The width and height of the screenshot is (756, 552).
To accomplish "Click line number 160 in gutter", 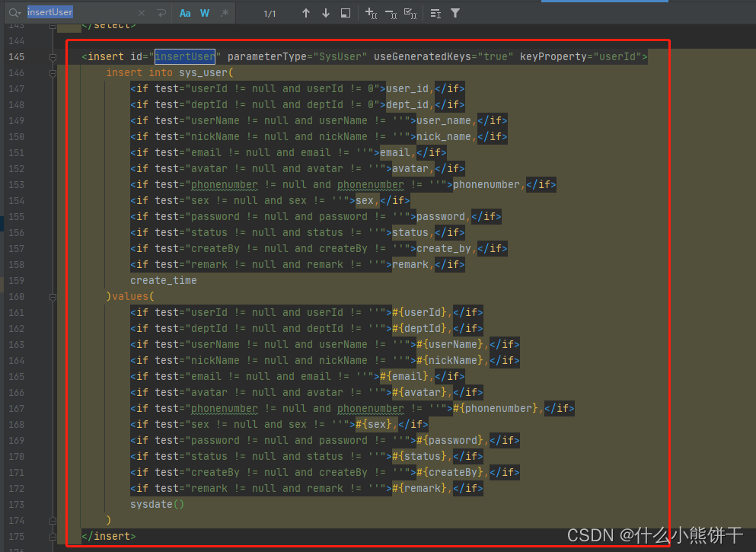I will pyautogui.click(x=17, y=297).
